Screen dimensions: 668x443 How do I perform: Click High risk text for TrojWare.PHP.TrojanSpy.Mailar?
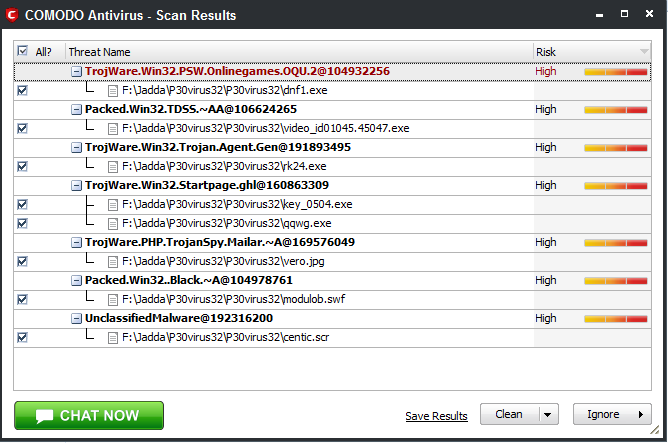[546, 242]
